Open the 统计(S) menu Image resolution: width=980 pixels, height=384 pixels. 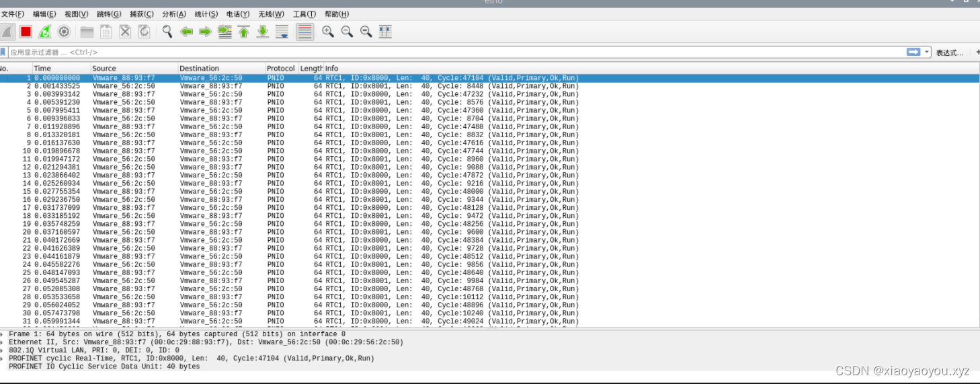(206, 14)
